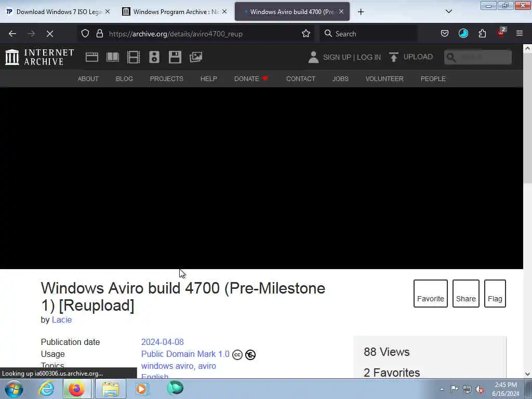Open a new tab

click(361, 12)
